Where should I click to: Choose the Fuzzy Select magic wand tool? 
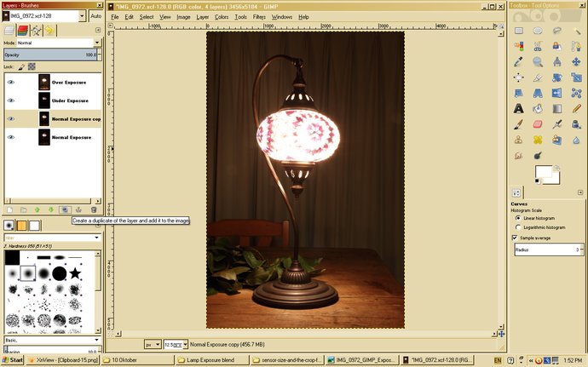click(576, 31)
